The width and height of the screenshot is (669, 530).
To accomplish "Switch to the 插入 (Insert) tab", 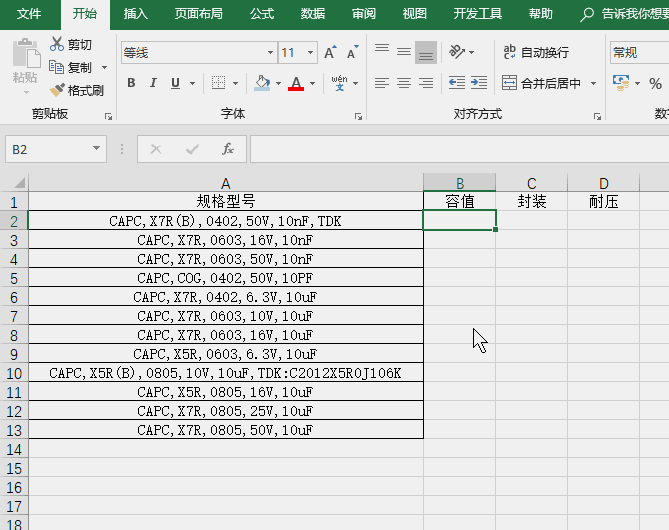I will pos(135,14).
